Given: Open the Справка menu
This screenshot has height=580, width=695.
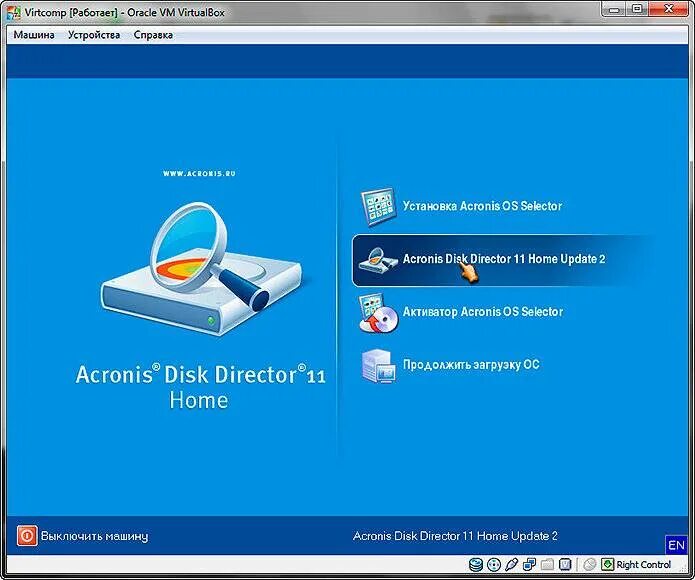Looking at the screenshot, I should pos(153,35).
